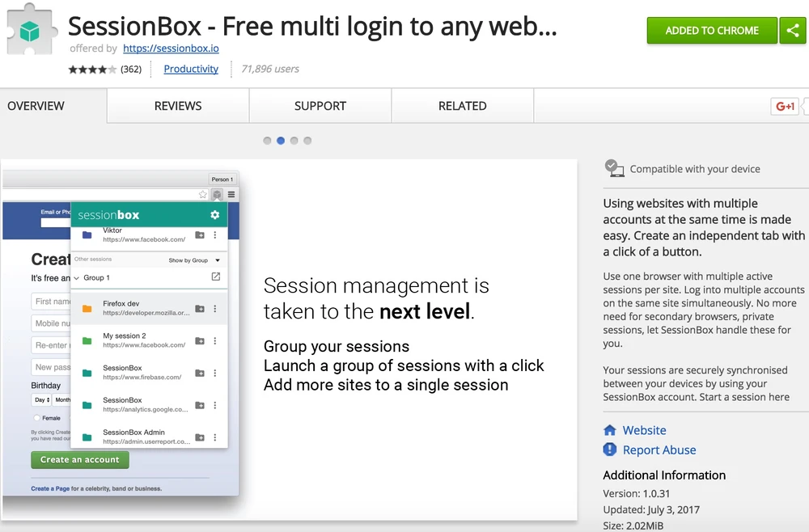Select the Female radio button
The width and height of the screenshot is (809, 532).
(x=36, y=418)
